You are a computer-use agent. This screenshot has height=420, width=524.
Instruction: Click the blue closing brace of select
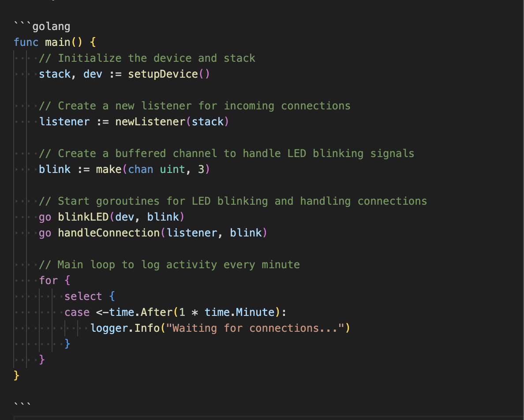67,344
